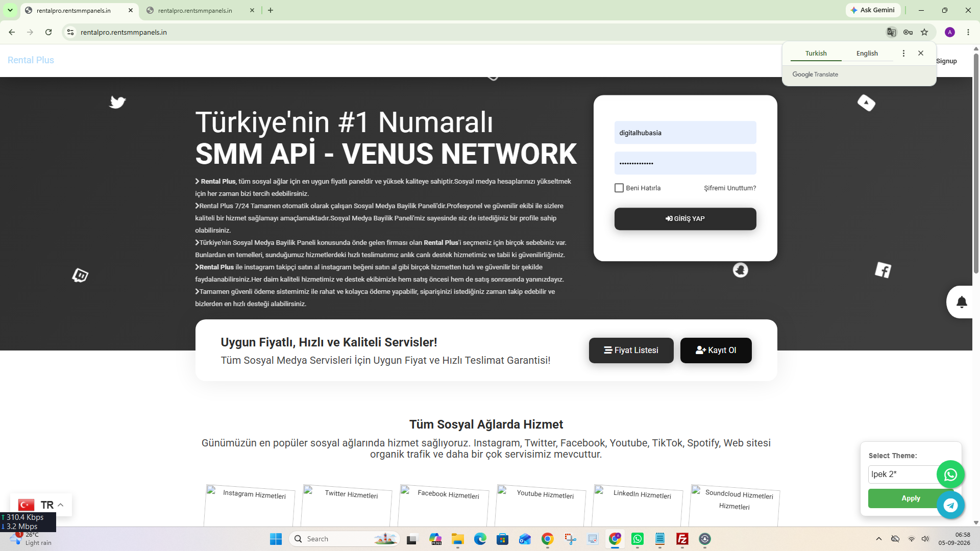Screen dimensions: 980x551
Task: Open the WhatsApp floating chat button
Action: (x=950, y=475)
